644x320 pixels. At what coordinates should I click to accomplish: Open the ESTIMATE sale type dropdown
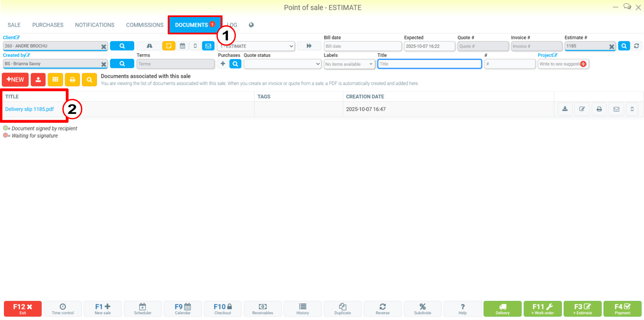[x=256, y=46]
